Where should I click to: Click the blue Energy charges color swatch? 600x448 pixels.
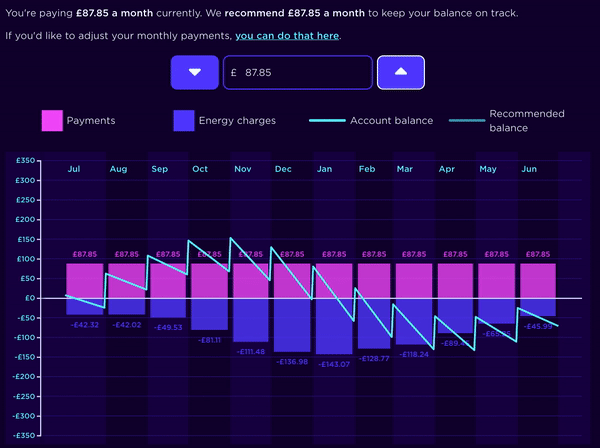click(x=184, y=121)
